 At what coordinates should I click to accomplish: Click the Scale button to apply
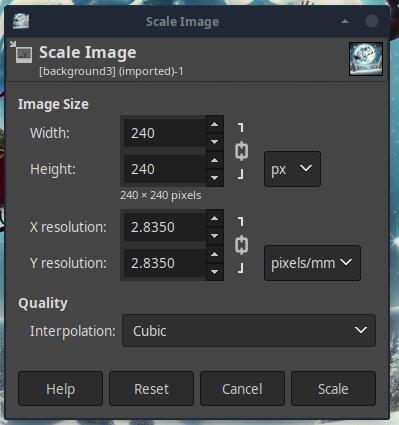333,389
